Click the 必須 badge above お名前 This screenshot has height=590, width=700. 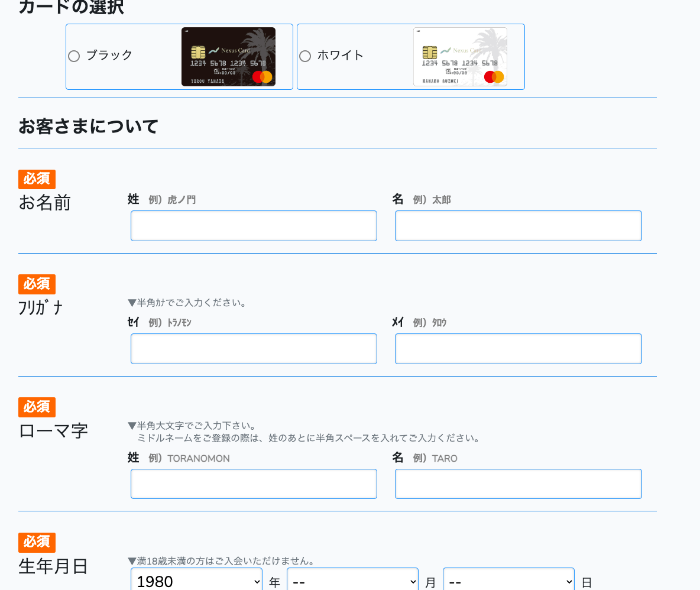coord(37,179)
